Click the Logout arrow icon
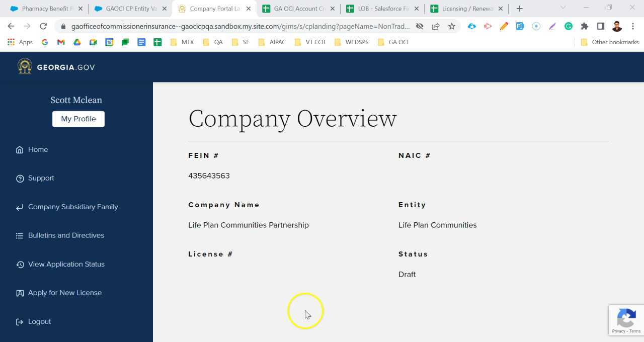Viewport: 644px width, 342px height. tap(19, 321)
